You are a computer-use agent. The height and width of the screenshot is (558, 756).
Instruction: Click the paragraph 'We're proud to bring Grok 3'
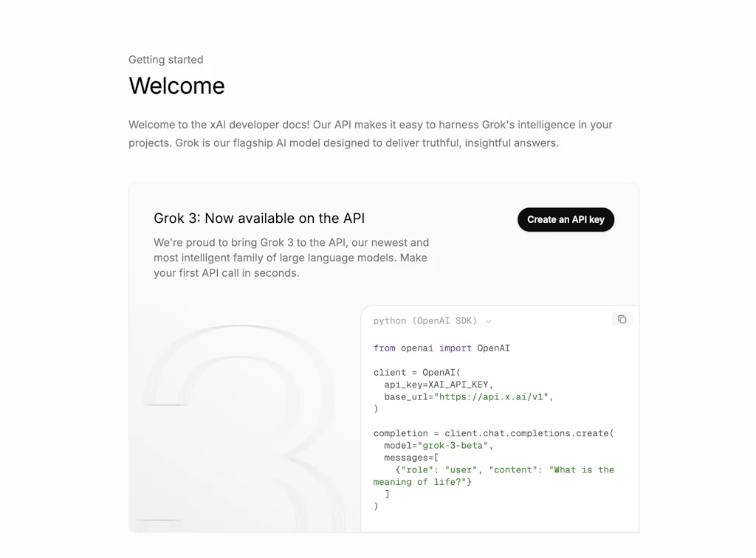(x=291, y=258)
